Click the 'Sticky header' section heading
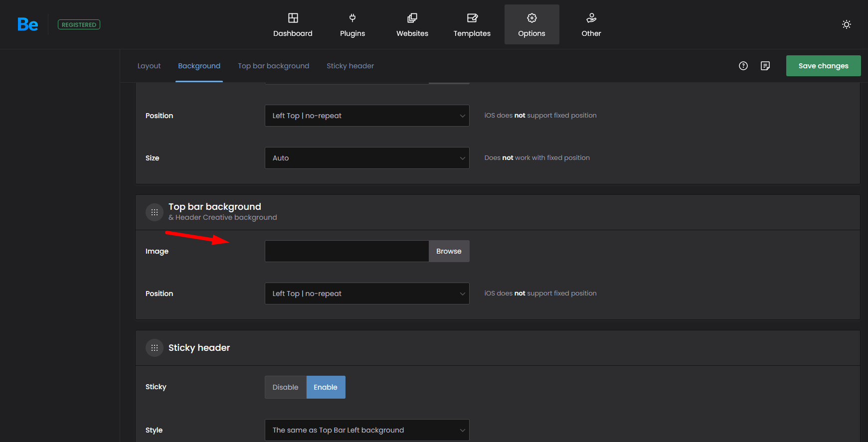Screen dimensions: 868x442 click(199, 348)
